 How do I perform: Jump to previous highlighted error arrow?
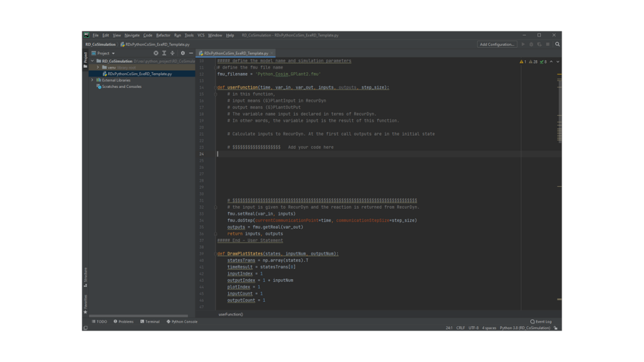552,62
